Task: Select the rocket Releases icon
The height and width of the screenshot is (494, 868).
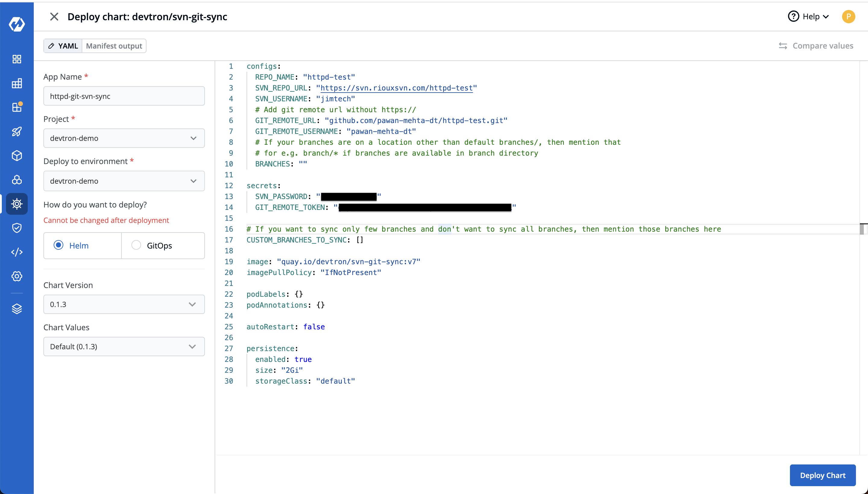Action: (17, 131)
